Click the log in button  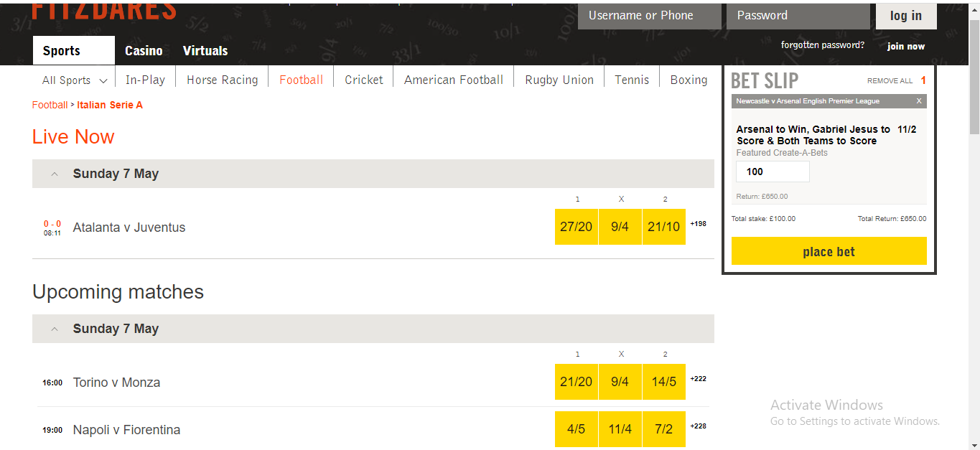pyautogui.click(x=906, y=16)
